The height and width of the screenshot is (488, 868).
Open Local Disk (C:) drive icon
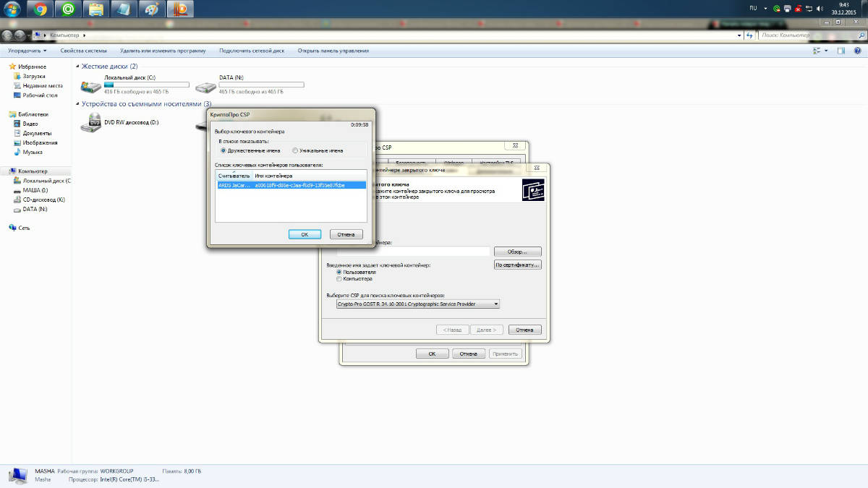(x=91, y=86)
